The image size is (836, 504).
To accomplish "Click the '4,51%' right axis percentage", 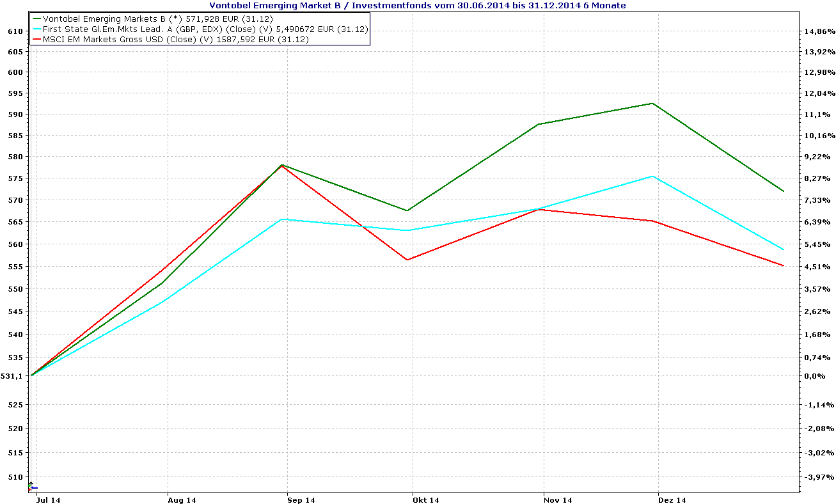I will click(x=816, y=267).
